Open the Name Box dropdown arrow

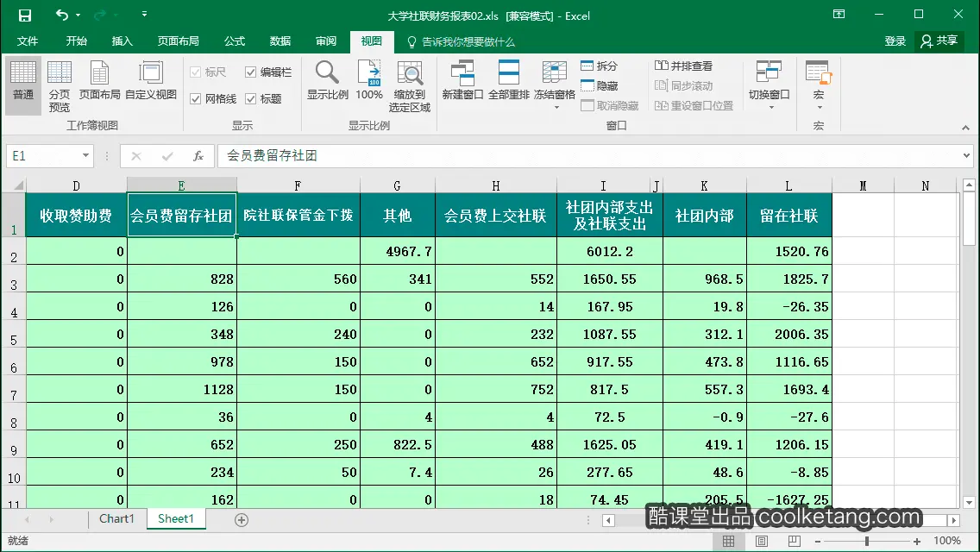85,155
